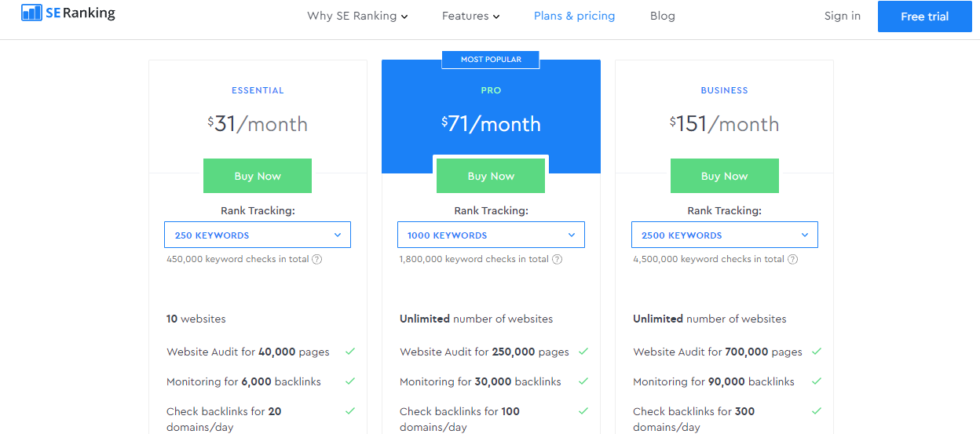Open help icon beside 4,500,000 keyword checks

click(x=792, y=260)
